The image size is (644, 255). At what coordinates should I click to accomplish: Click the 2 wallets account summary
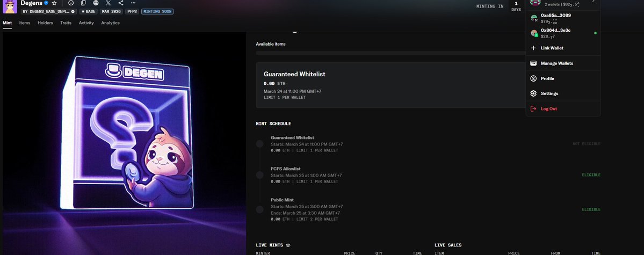point(563,3)
